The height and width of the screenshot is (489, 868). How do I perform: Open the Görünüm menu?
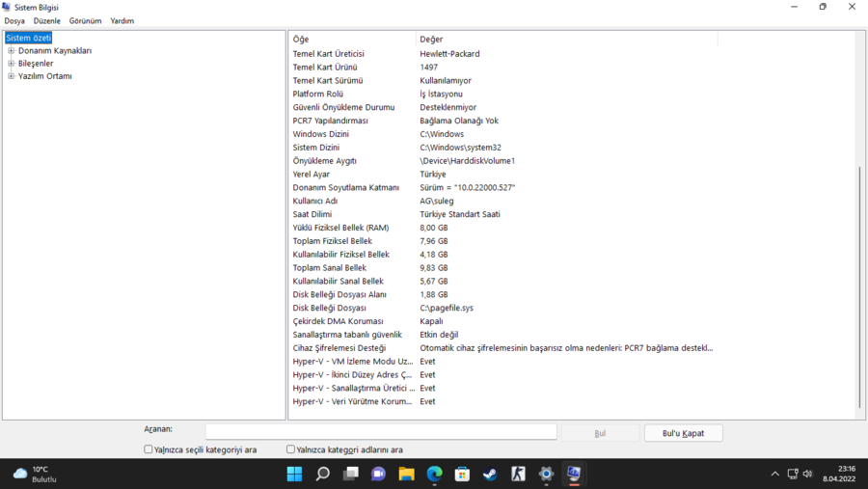(85, 21)
